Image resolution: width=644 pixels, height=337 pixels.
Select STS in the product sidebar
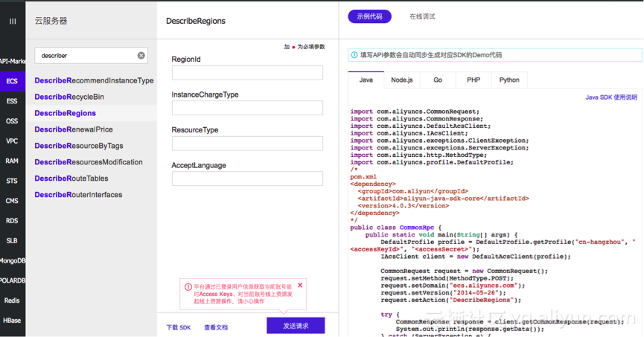coord(13,181)
